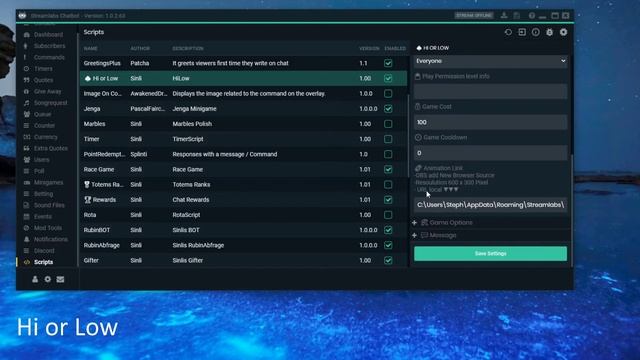
Task: Toggle the Jenga enabled checkbox
Action: click(388, 109)
